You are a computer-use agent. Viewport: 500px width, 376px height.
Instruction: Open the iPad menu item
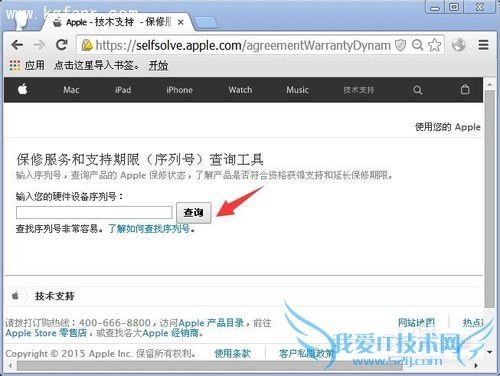point(123,90)
